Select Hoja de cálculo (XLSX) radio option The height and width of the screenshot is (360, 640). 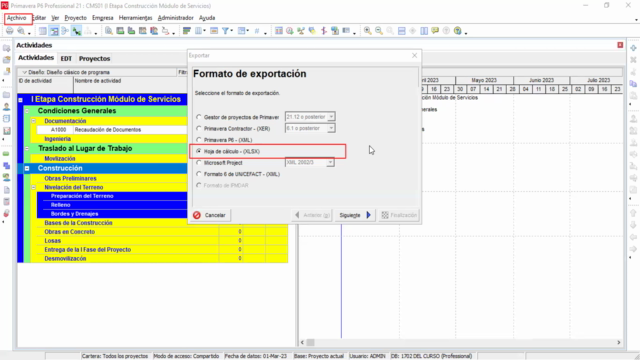click(x=199, y=151)
